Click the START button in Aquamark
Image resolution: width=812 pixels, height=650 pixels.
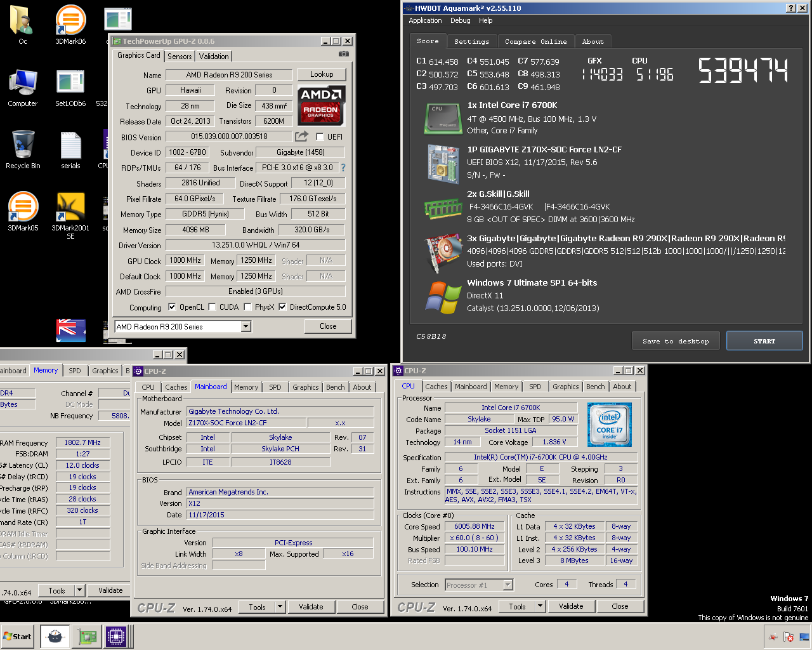[x=764, y=341]
